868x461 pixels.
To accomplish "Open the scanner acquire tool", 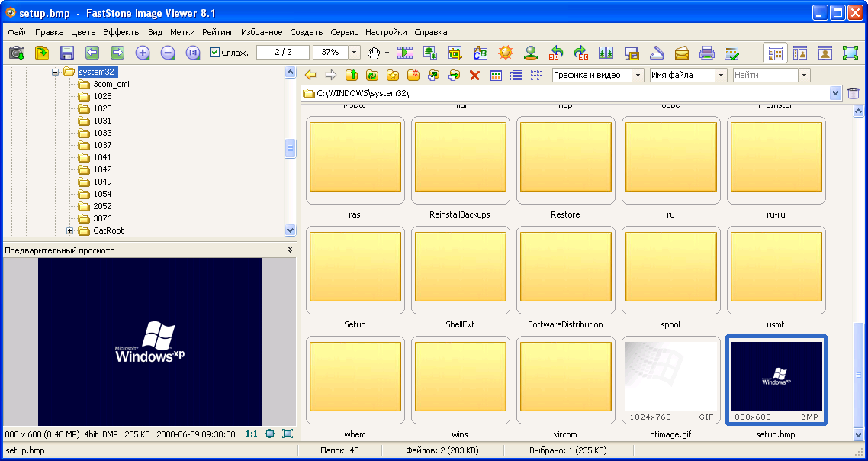I will pos(657,53).
